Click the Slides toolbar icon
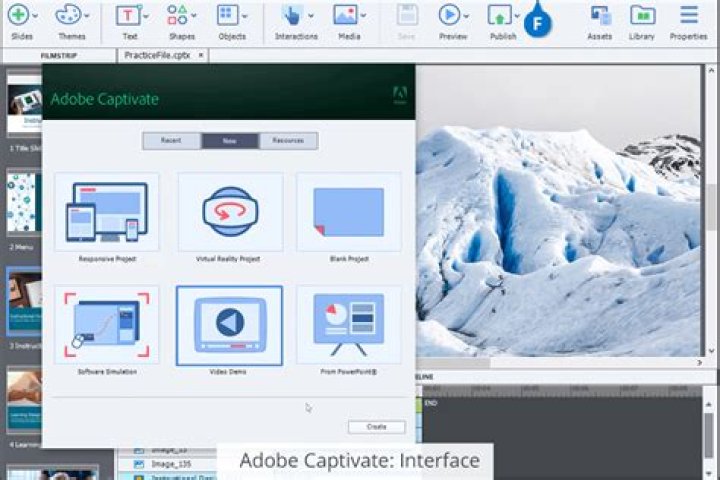 click(x=18, y=15)
